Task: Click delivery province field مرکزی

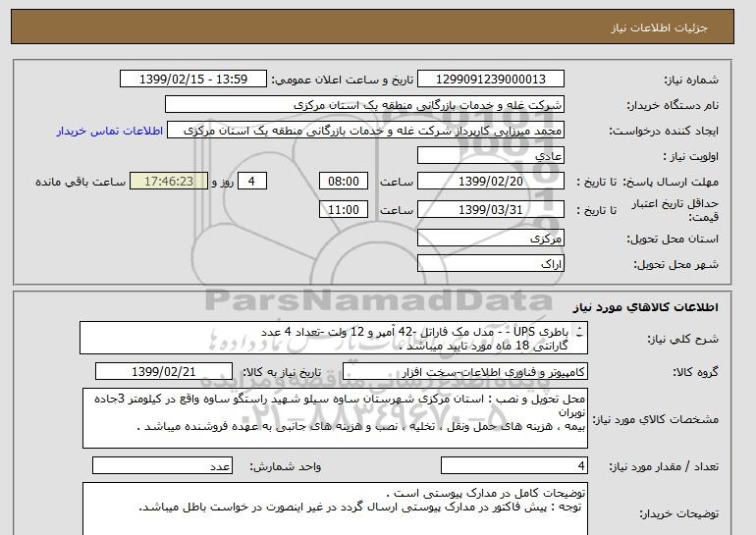Action: point(491,239)
